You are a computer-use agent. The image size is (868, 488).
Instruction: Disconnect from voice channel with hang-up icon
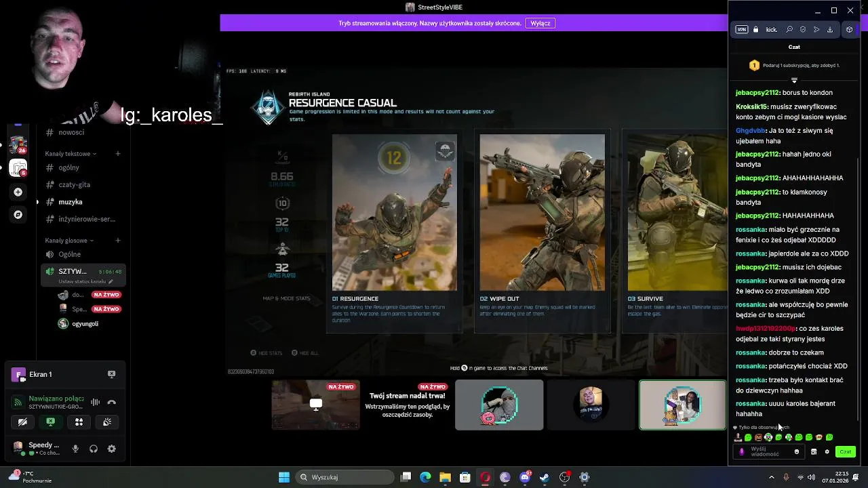(x=112, y=402)
